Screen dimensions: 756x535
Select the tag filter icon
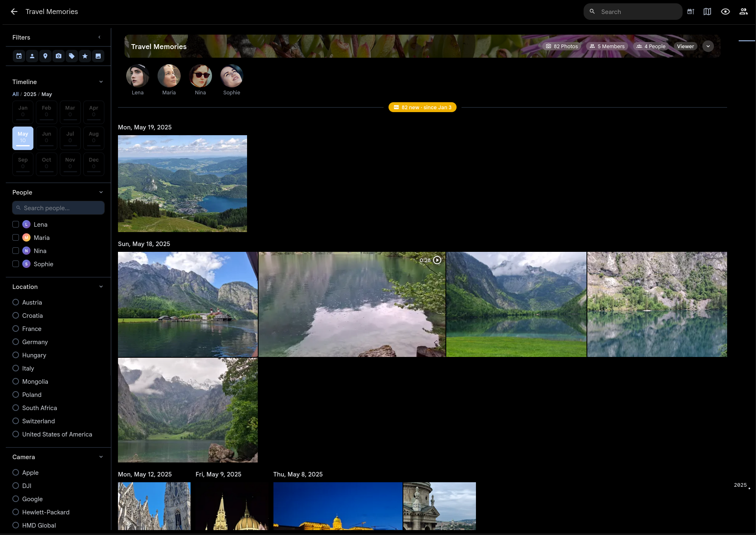(72, 56)
